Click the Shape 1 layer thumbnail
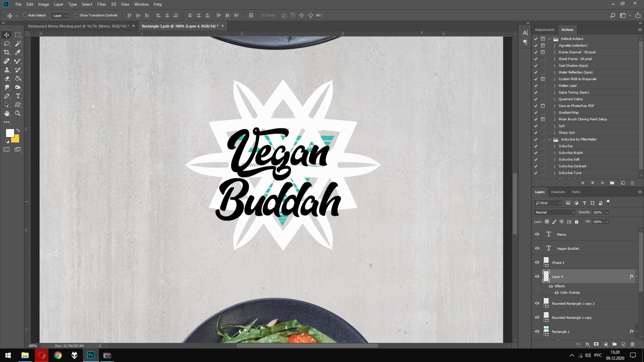 pyautogui.click(x=546, y=262)
